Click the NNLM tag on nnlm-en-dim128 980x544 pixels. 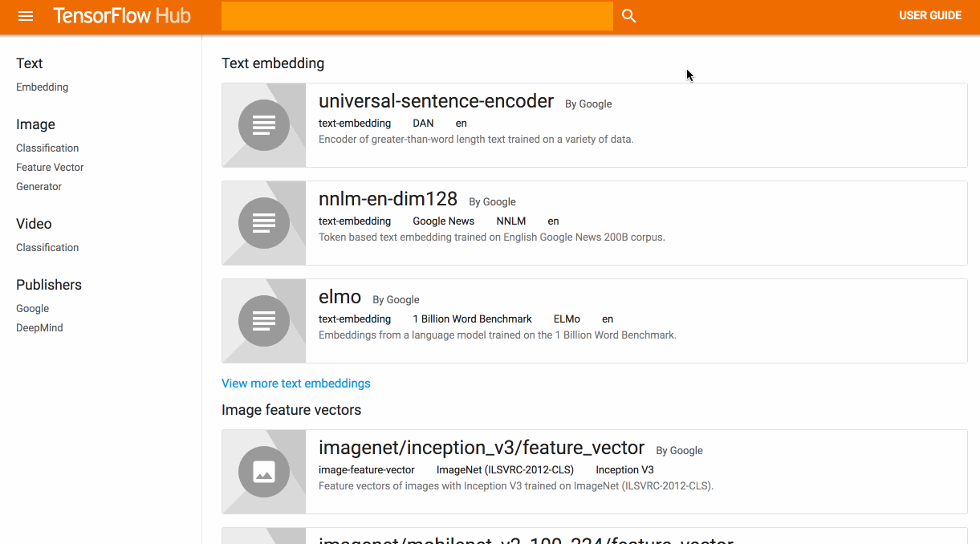pyautogui.click(x=511, y=221)
